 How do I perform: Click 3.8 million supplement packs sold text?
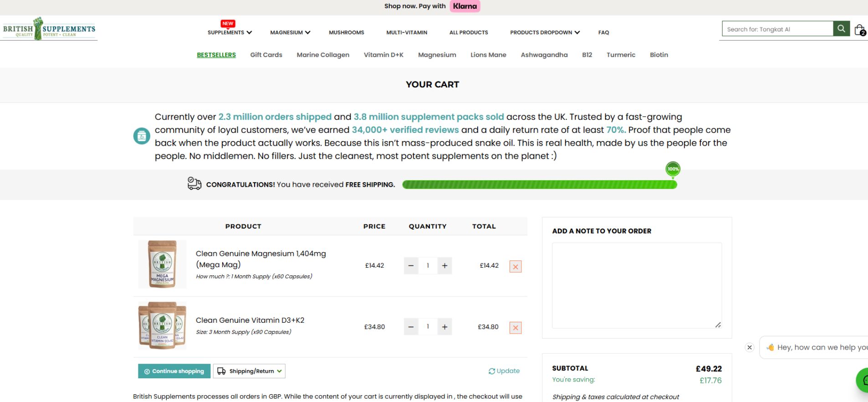pyautogui.click(x=429, y=117)
